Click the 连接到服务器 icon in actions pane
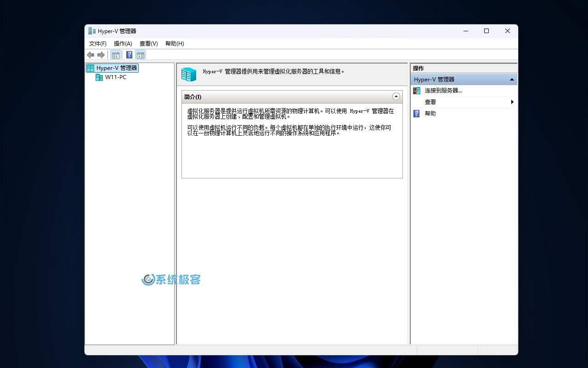Viewport: 588px width, 368px height. click(417, 91)
